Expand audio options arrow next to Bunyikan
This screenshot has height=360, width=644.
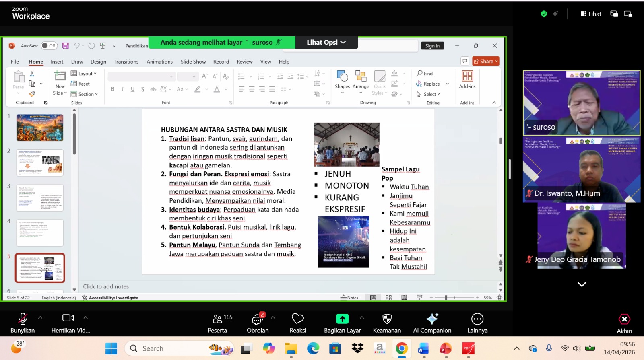tap(40, 317)
